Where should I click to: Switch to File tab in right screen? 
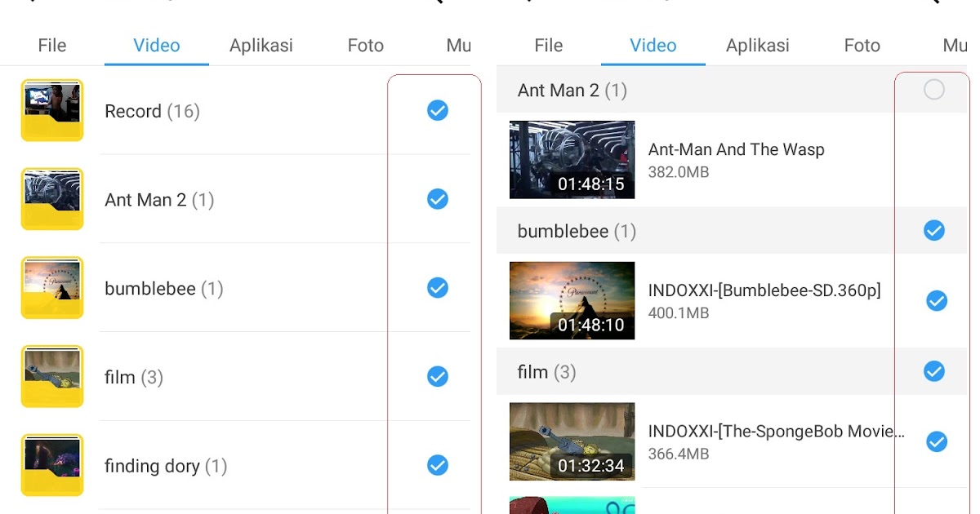(549, 46)
